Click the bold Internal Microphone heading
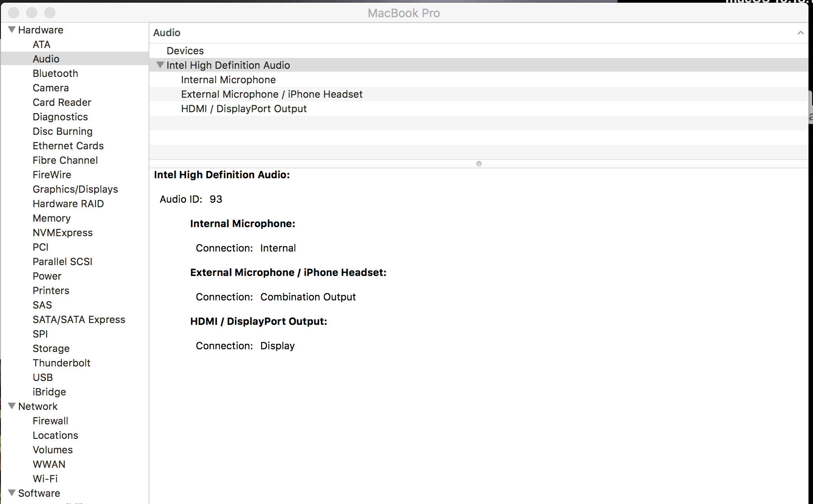Image resolution: width=813 pixels, height=504 pixels. (243, 223)
